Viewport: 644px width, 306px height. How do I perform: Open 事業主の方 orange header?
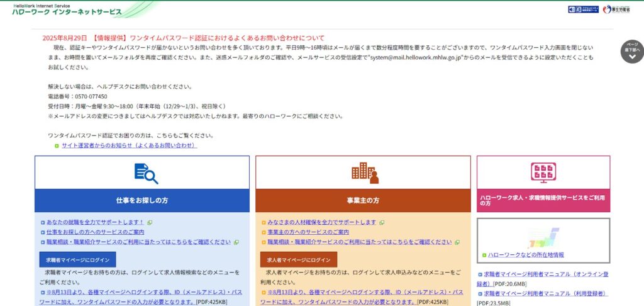(x=363, y=200)
